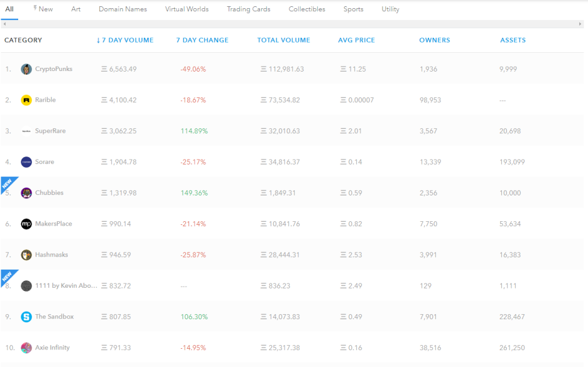Click the Rarible yellow logo icon
Viewport: 588px width, 367px height.
tap(26, 100)
